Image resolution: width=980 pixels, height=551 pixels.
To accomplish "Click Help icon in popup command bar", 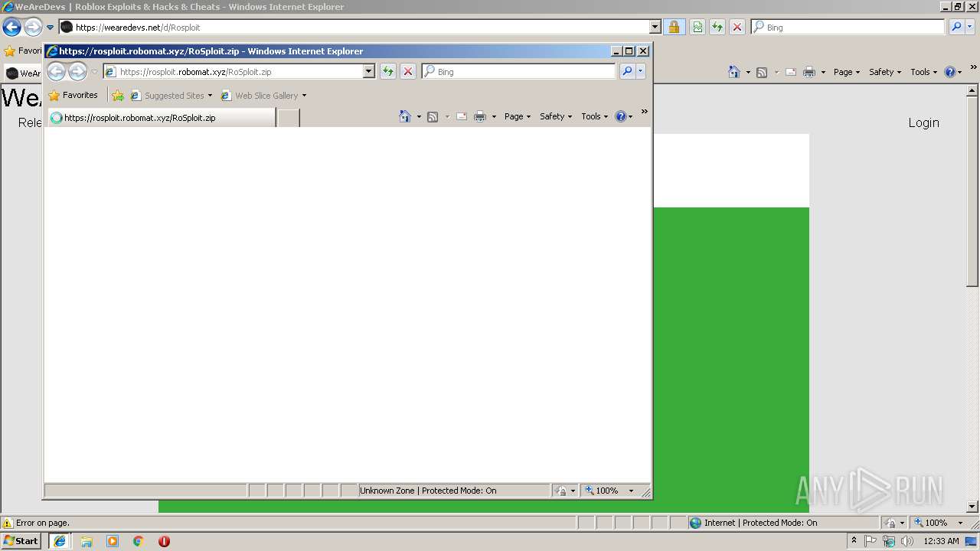I will [x=620, y=116].
